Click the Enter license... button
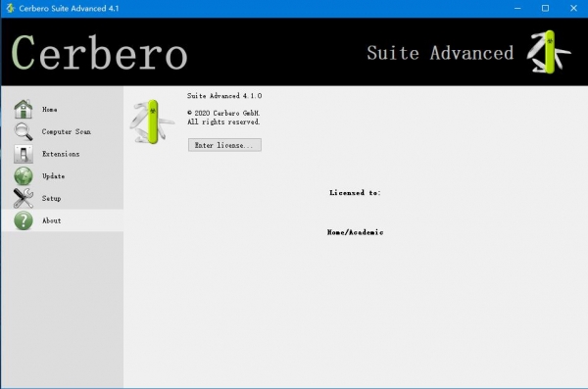 224,145
